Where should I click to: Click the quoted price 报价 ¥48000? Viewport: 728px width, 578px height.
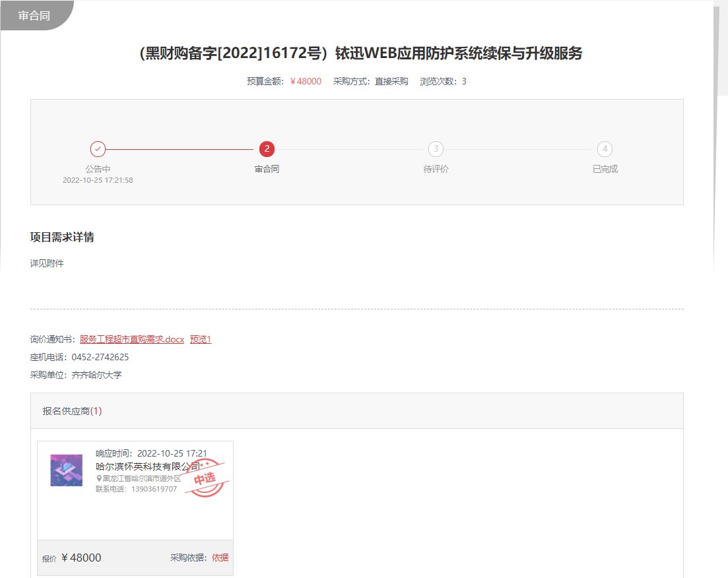coord(79,558)
